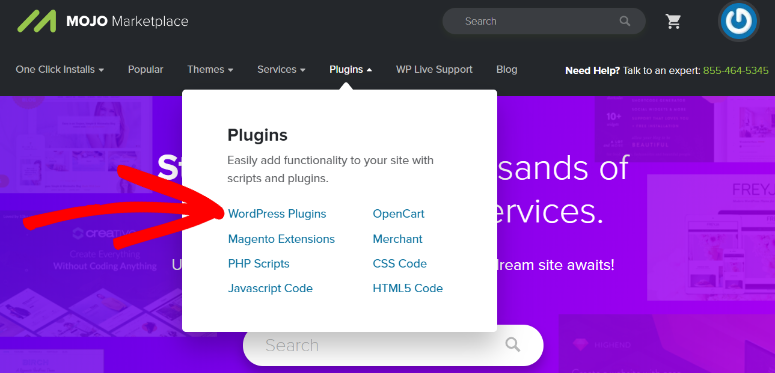The height and width of the screenshot is (373, 775).
Task: Go to the Blog page
Action: [507, 70]
